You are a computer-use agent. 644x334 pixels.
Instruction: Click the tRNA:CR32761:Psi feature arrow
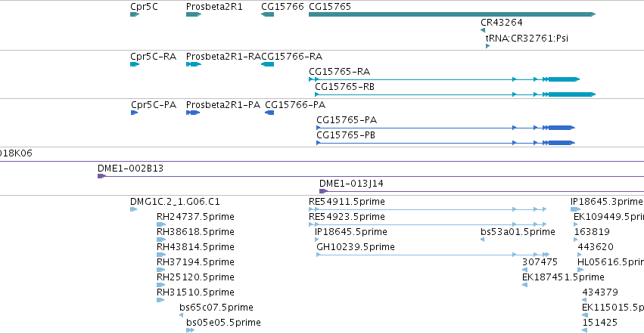487,46
